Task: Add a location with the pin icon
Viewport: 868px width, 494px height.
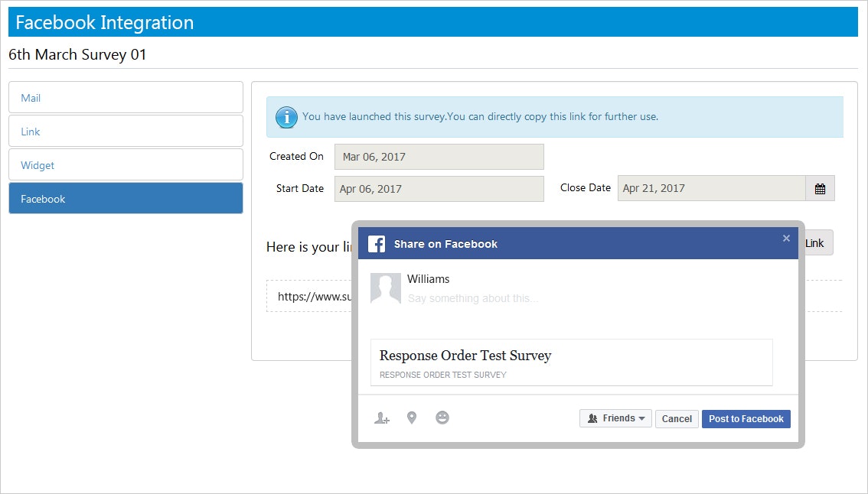Action: coord(411,418)
